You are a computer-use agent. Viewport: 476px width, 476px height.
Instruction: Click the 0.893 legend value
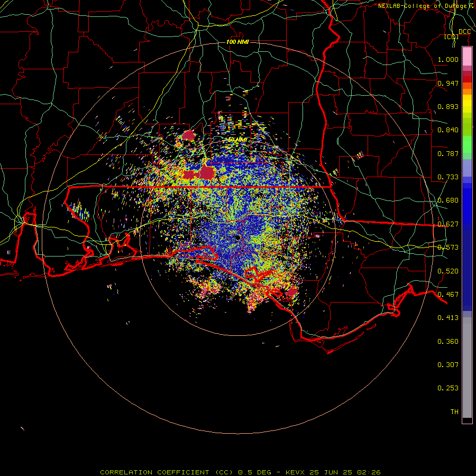tap(448, 106)
